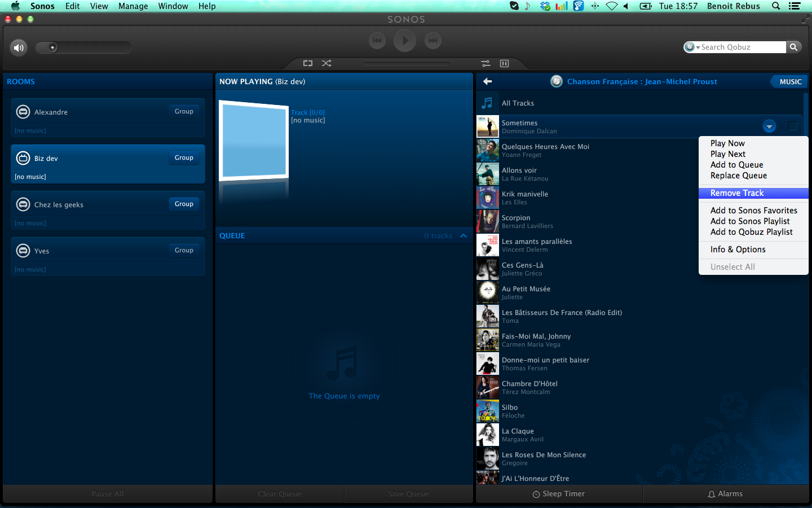This screenshot has height=508, width=812.
Task: Select the Chez les geeks room icon
Action: (x=23, y=204)
